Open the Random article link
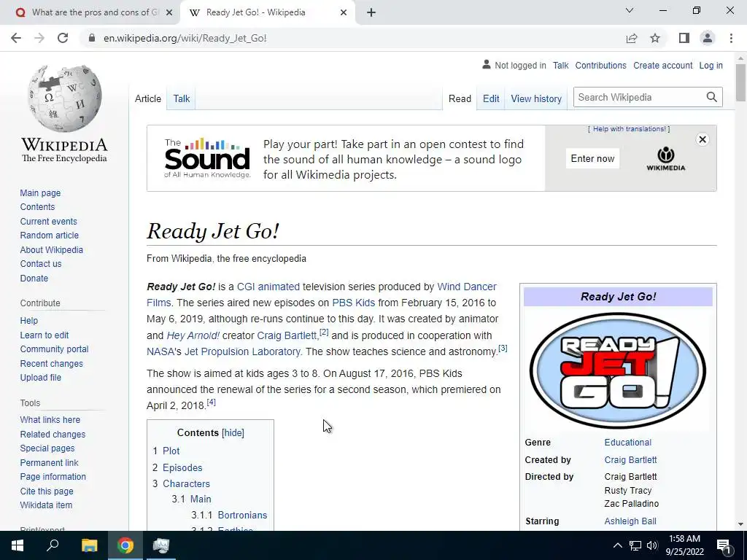The image size is (747, 560). [49, 236]
